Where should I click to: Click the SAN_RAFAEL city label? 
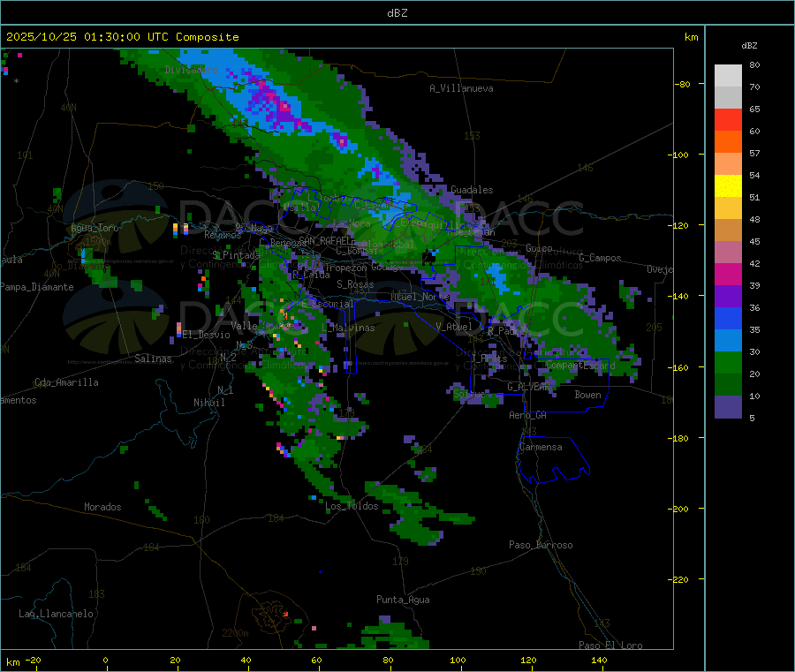click(x=324, y=240)
